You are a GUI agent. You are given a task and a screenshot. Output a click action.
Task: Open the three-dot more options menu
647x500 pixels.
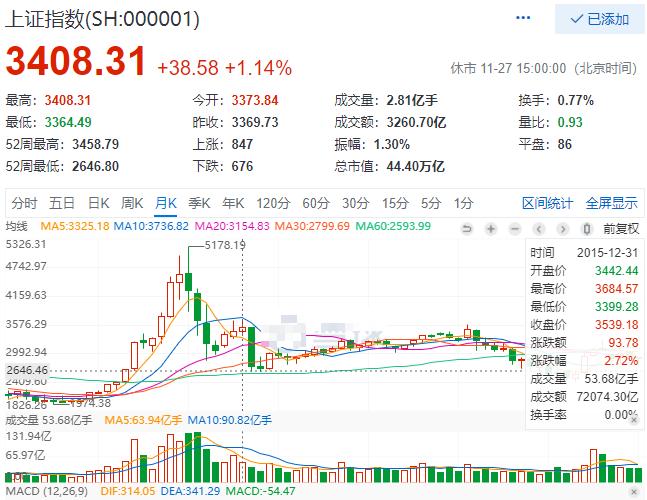coord(523,18)
